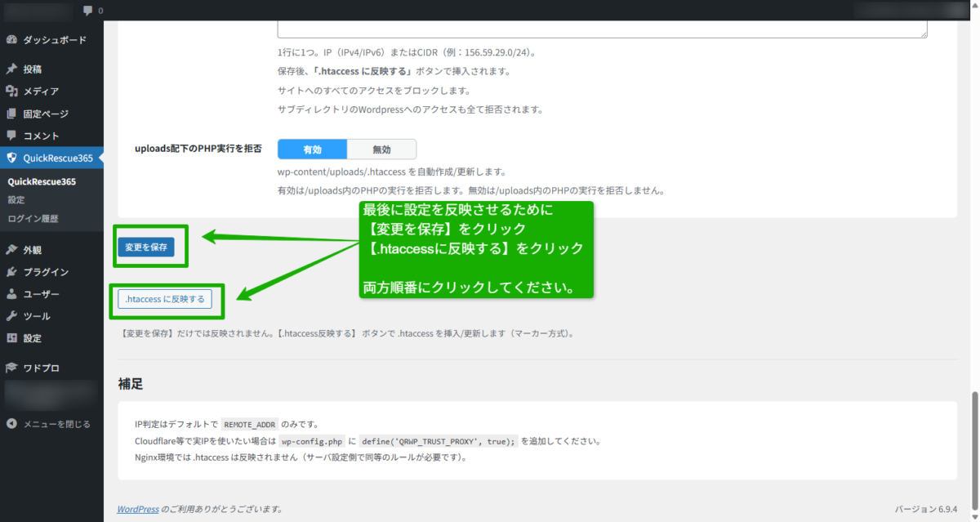Click the Pages icon for 固定ページ
980x522 pixels.
[x=11, y=114]
